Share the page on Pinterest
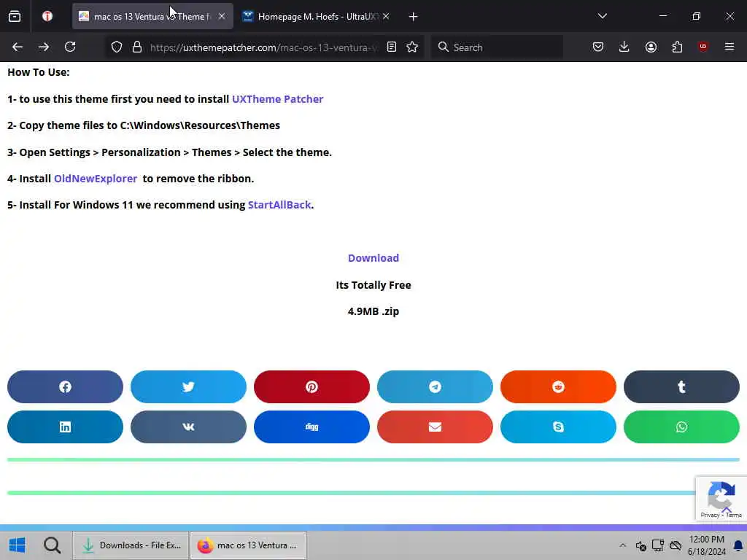 click(311, 386)
